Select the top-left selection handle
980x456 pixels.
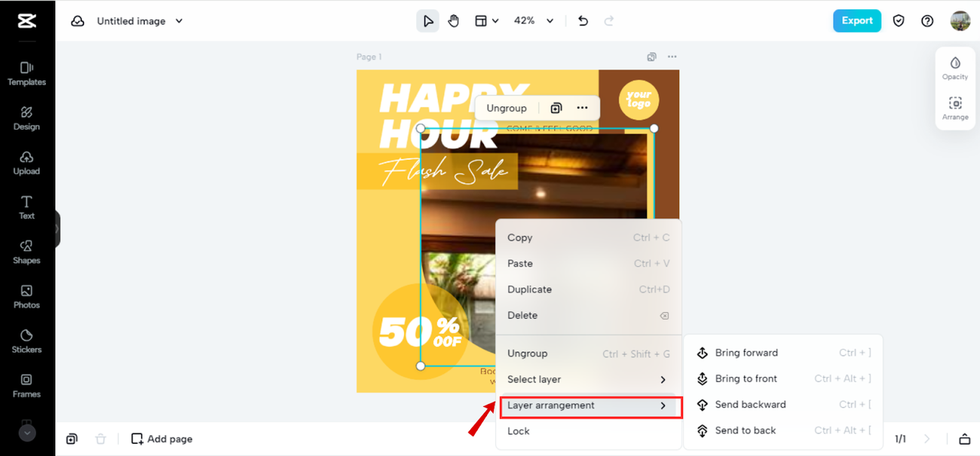(x=420, y=129)
